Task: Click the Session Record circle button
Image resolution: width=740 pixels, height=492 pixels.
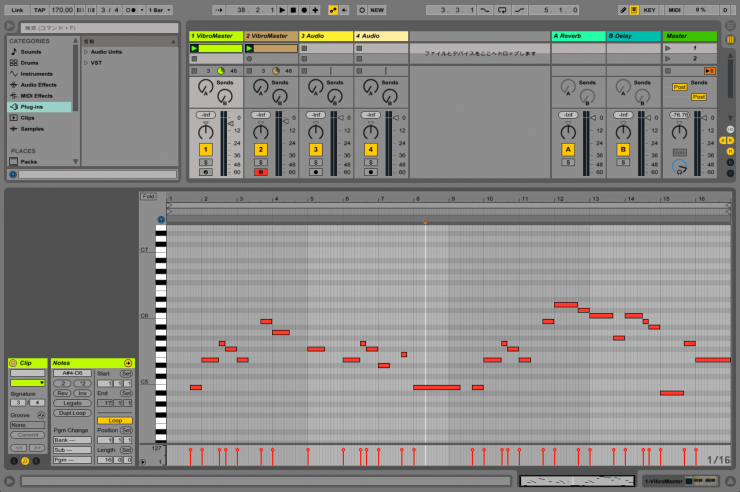Action: pyautogui.click(x=362, y=10)
